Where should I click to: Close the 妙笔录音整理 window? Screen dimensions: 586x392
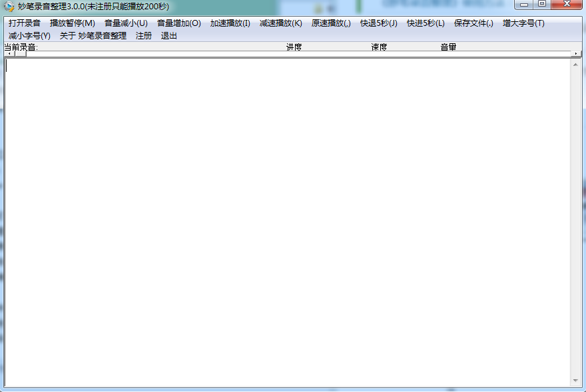(567, 5)
